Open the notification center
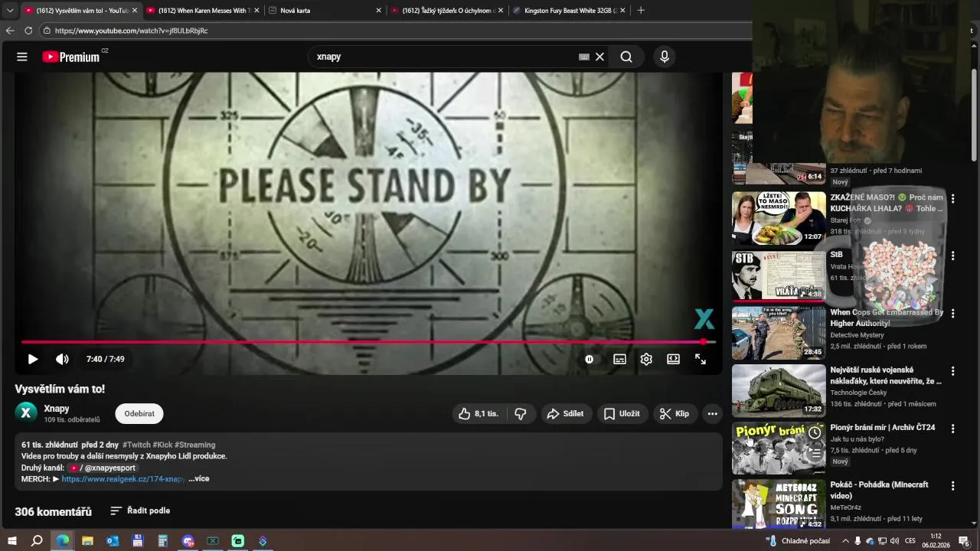Screen dimensions: 980x551 point(964,541)
